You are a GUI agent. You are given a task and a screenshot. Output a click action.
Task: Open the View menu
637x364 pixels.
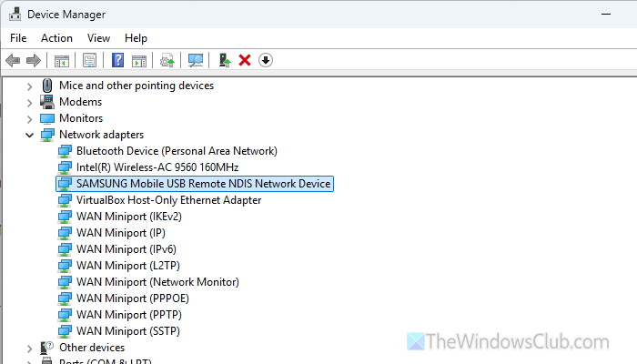98,38
